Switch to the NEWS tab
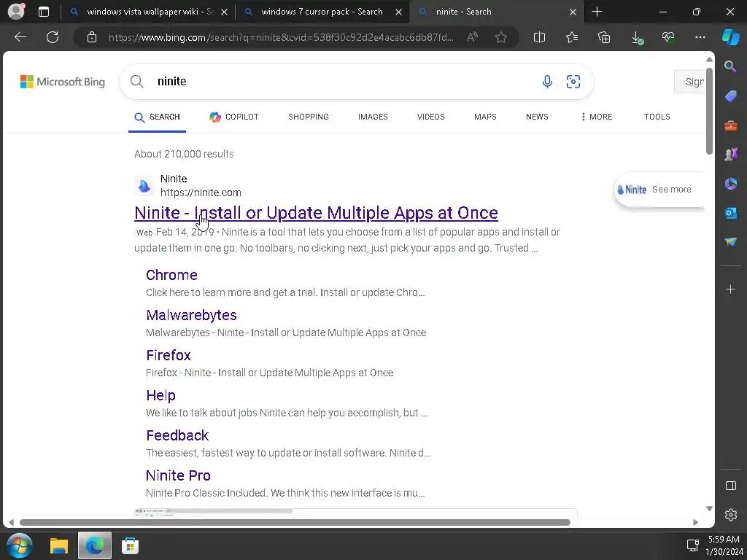The height and width of the screenshot is (560, 747). [537, 117]
